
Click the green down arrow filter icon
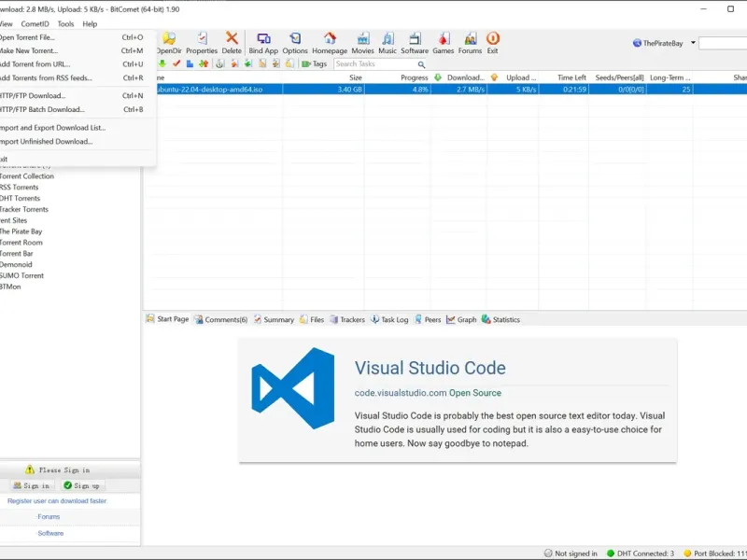[x=162, y=63]
